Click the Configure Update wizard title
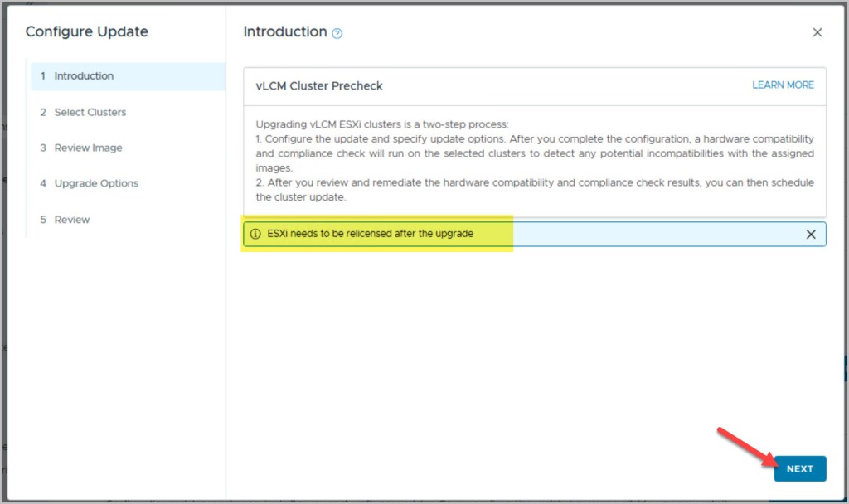Viewport: 849px width, 504px height. click(86, 32)
